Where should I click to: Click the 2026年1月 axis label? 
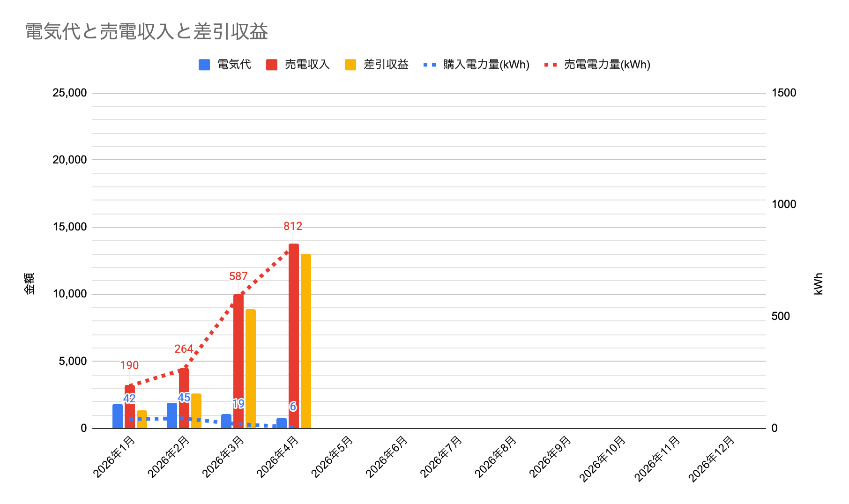(x=115, y=457)
